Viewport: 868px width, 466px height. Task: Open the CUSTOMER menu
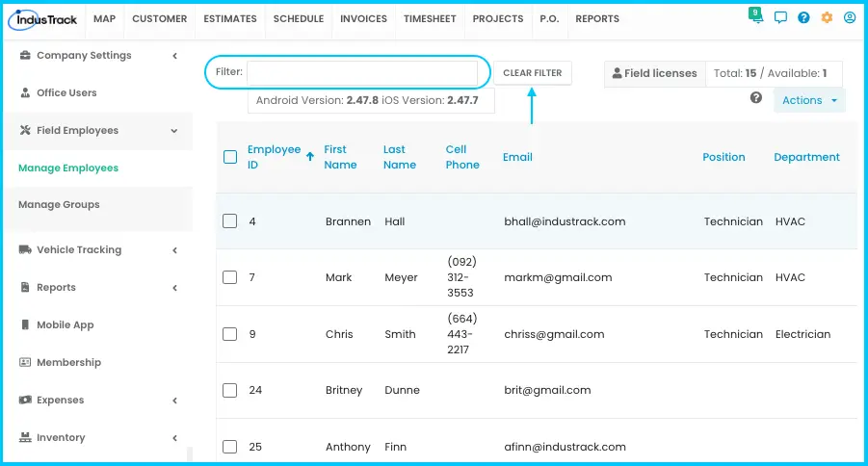(x=159, y=19)
